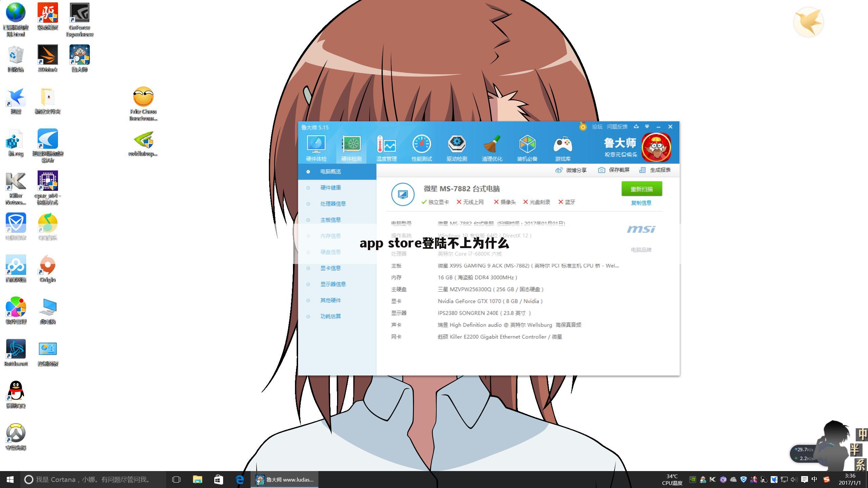
Task: Open Fritz Chess Benchmark icon
Action: pos(143,104)
